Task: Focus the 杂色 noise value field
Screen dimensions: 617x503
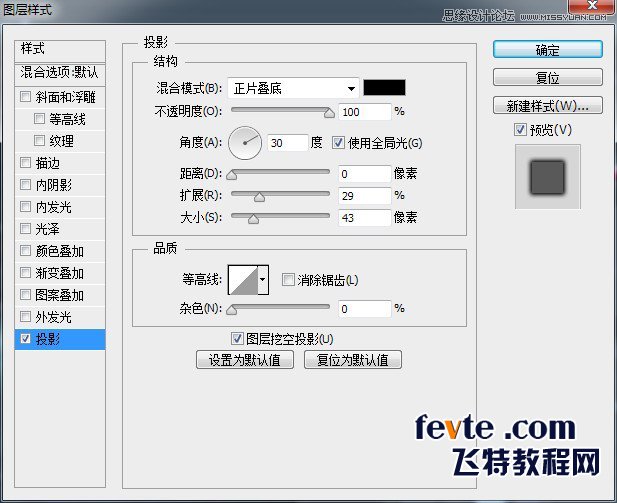Action: point(365,309)
